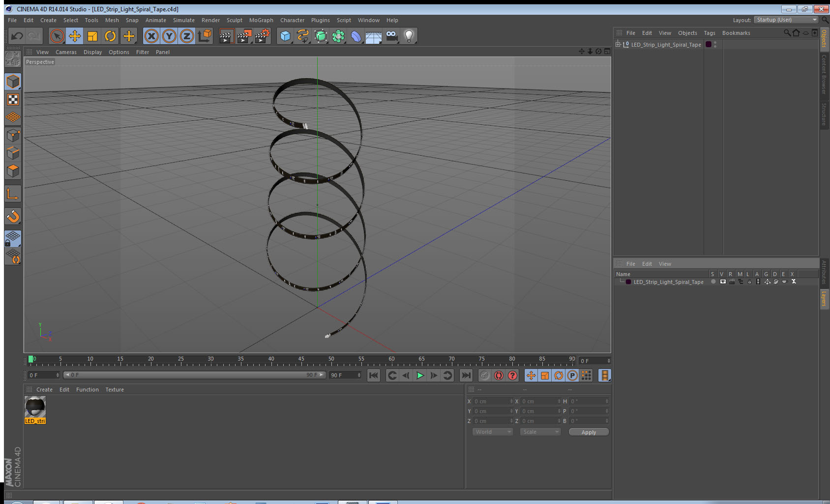Select the Live Selection tool
830x504 pixels.
coord(57,36)
